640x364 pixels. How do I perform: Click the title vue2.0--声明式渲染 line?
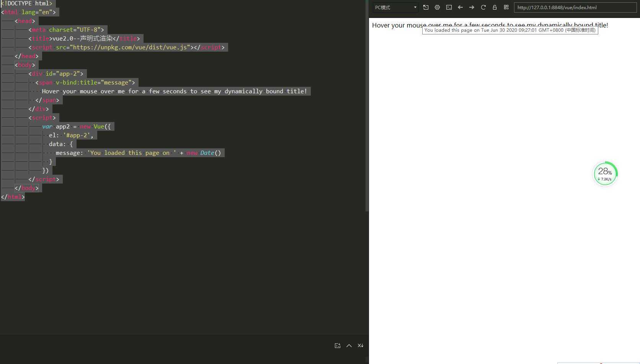click(84, 39)
